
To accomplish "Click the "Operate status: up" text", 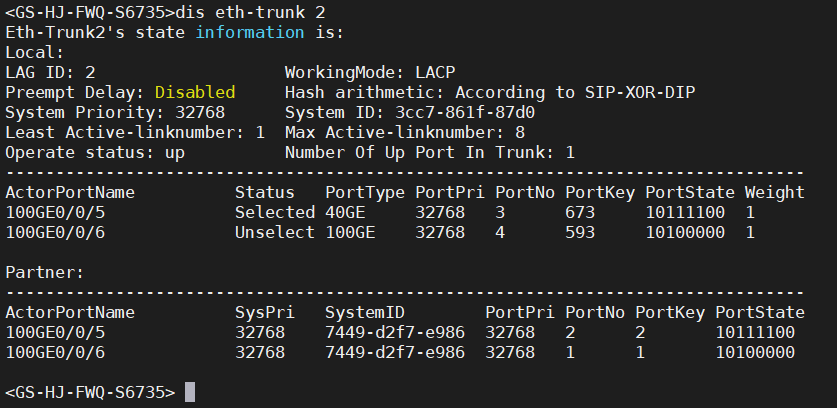I will click(x=95, y=152).
